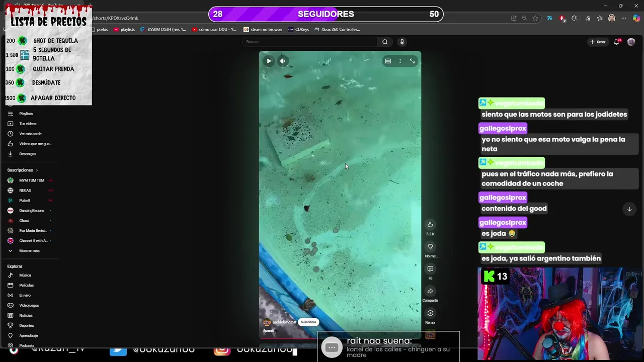Open Aprendizaje in Explorar

click(x=28, y=336)
